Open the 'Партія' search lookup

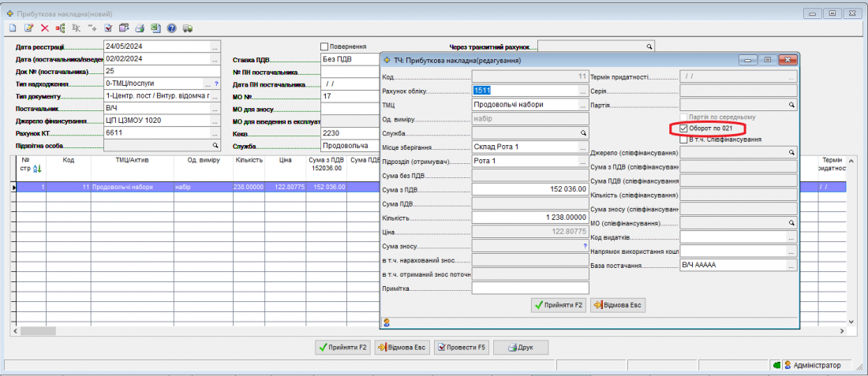pos(791,104)
